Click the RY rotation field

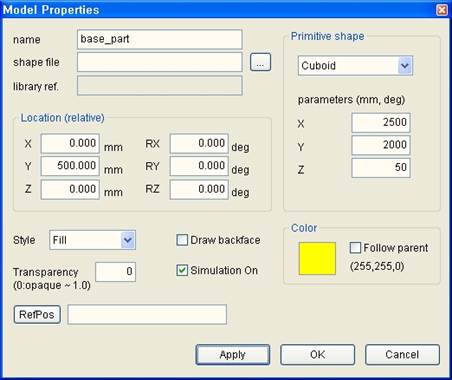pos(199,166)
